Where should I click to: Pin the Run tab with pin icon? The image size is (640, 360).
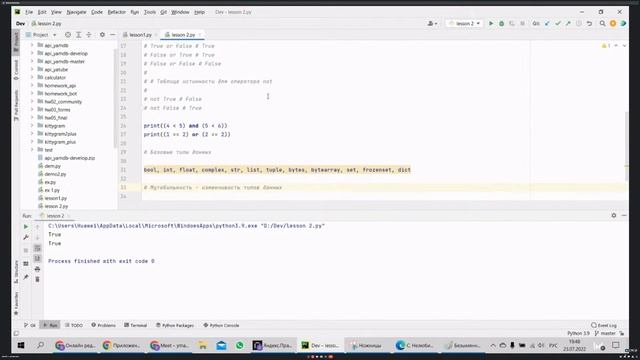click(x=26, y=277)
